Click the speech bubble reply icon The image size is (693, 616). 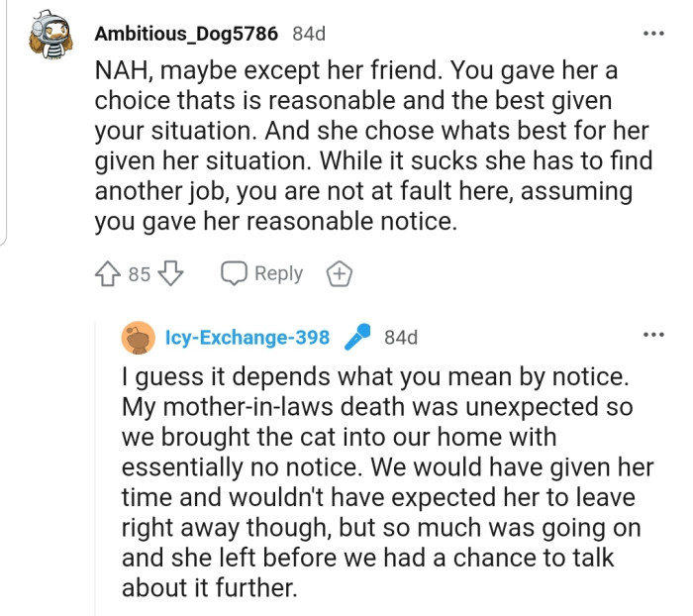point(234,274)
